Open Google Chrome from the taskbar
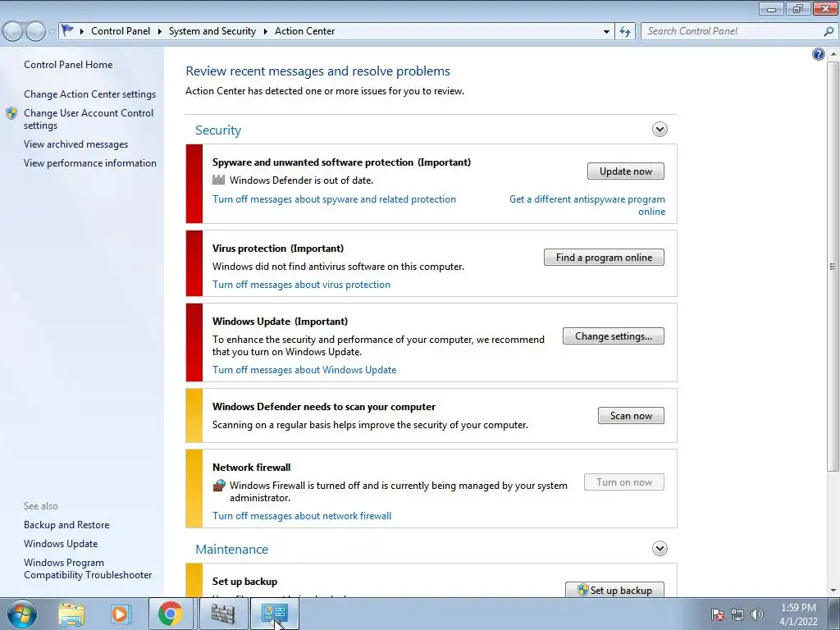 (171, 614)
